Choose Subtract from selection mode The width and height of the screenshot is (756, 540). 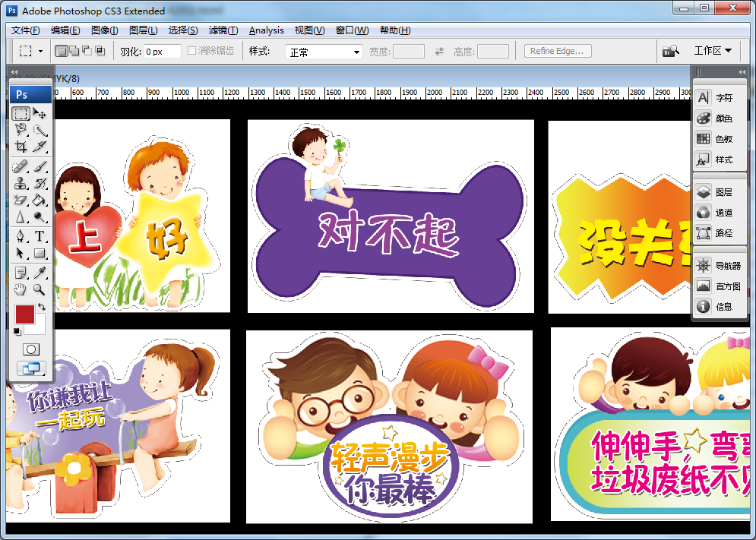(87, 51)
